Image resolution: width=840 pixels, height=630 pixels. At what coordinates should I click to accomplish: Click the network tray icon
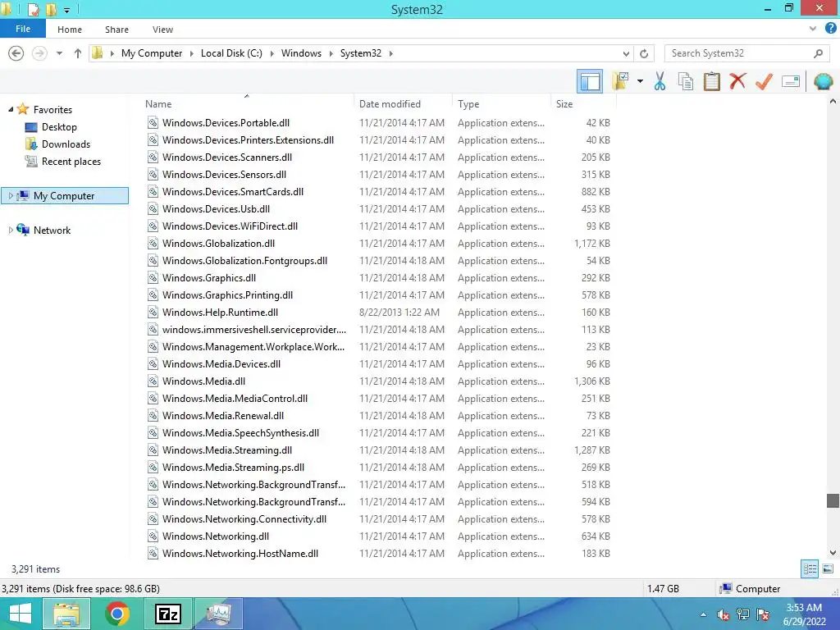[x=743, y=614]
